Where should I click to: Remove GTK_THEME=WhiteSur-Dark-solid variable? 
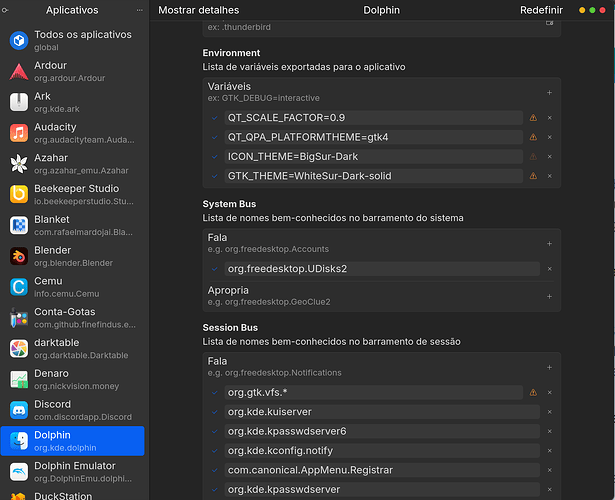click(x=549, y=176)
